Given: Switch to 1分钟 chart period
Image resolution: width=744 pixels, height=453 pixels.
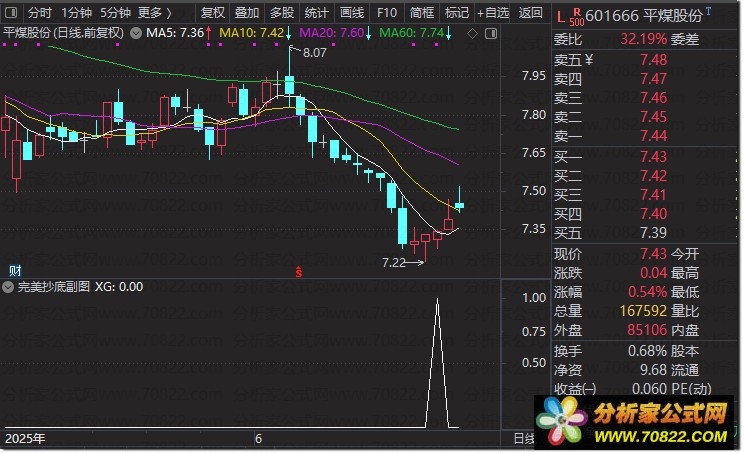Looking at the screenshot, I should click(x=76, y=13).
